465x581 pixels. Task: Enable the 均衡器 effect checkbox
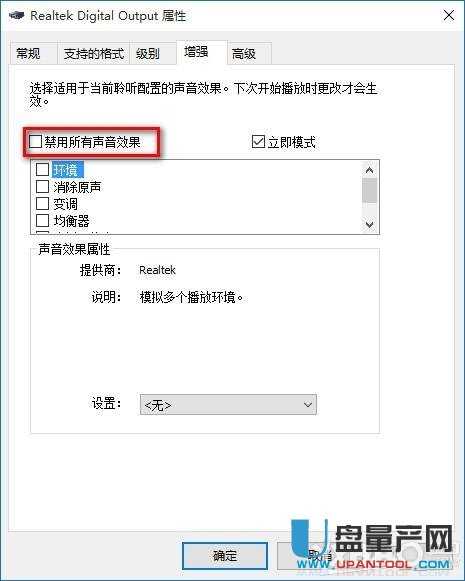[42, 220]
